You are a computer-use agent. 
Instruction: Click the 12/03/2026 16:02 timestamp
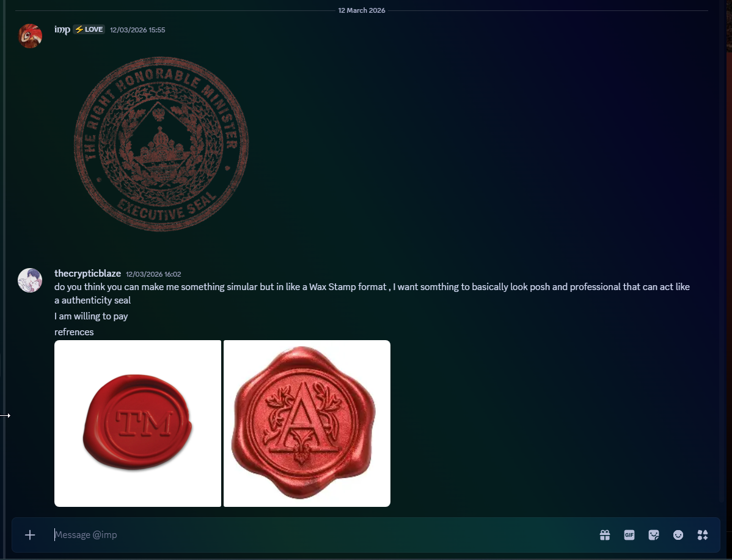[x=153, y=274]
